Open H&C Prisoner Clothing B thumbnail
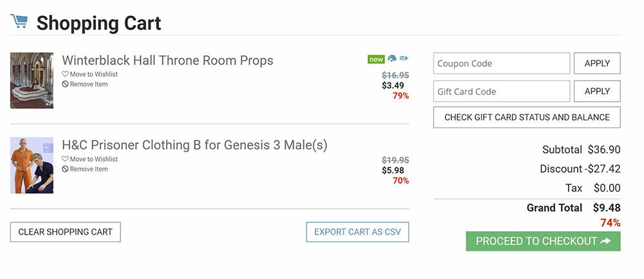 pyautogui.click(x=32, y=165)
